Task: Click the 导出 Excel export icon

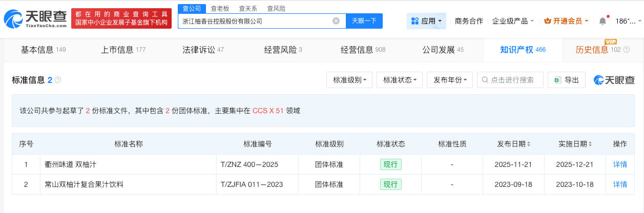Action: (x=557, y=80)
